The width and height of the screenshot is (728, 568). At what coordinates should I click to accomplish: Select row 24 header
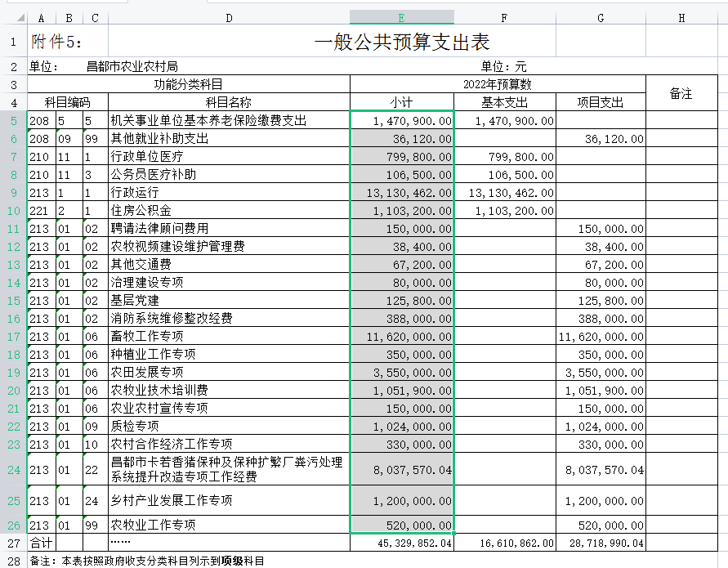point(13,470)
